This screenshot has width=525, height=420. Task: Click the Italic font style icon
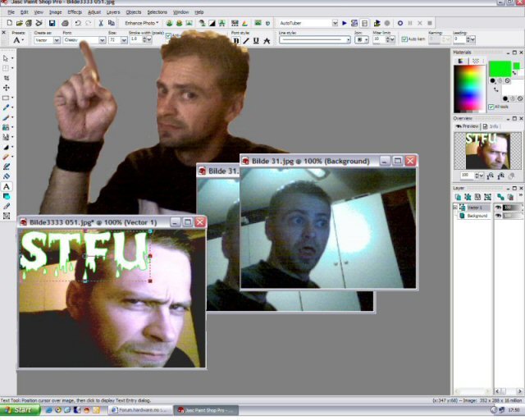(x=246, y=40)
